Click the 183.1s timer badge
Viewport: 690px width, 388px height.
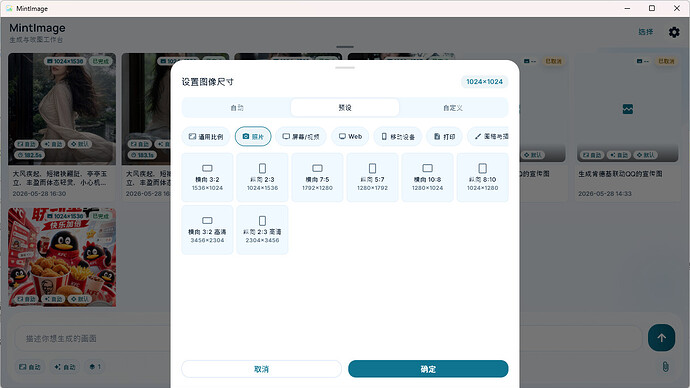pos(143,155)
